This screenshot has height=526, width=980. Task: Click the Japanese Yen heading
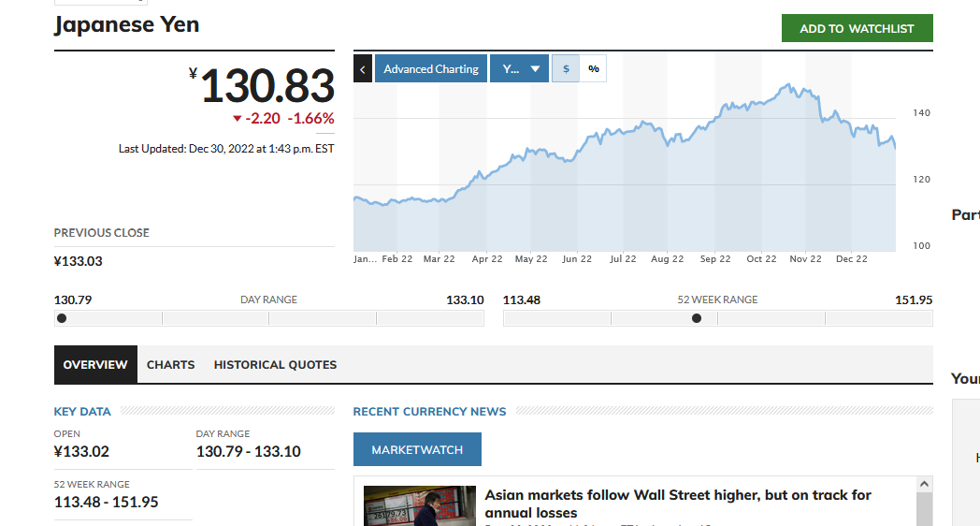[127, 25]
